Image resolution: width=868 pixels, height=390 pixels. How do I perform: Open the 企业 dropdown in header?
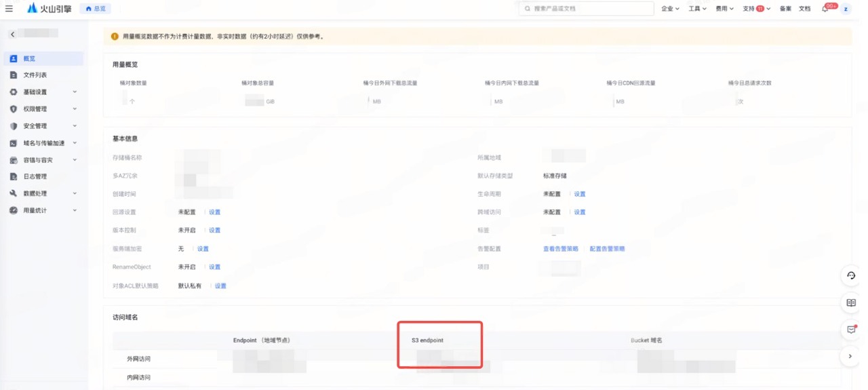point(670,9)
